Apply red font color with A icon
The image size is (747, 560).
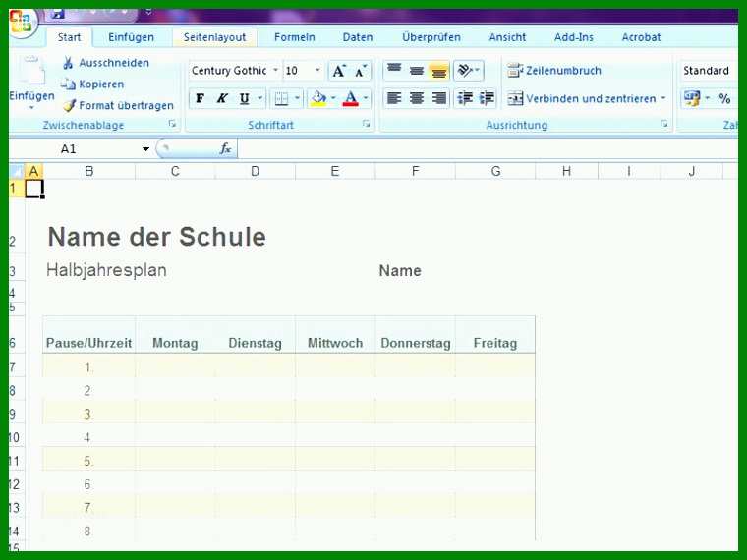350,98
